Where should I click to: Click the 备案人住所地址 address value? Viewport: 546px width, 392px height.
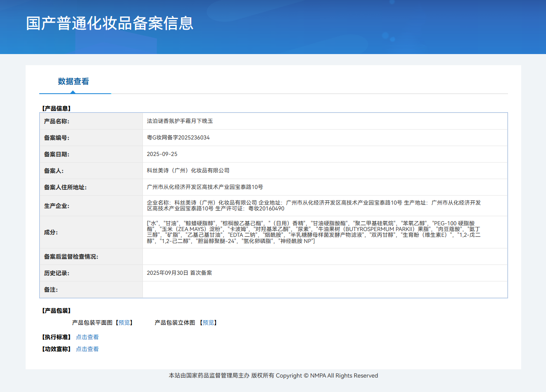tap(205, 187)
